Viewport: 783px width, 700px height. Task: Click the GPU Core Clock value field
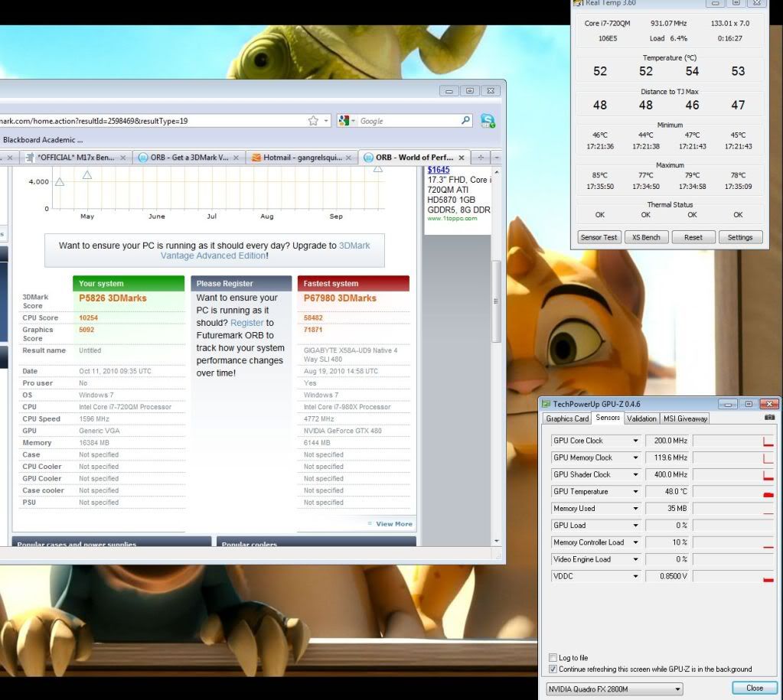tap(667, 441)
